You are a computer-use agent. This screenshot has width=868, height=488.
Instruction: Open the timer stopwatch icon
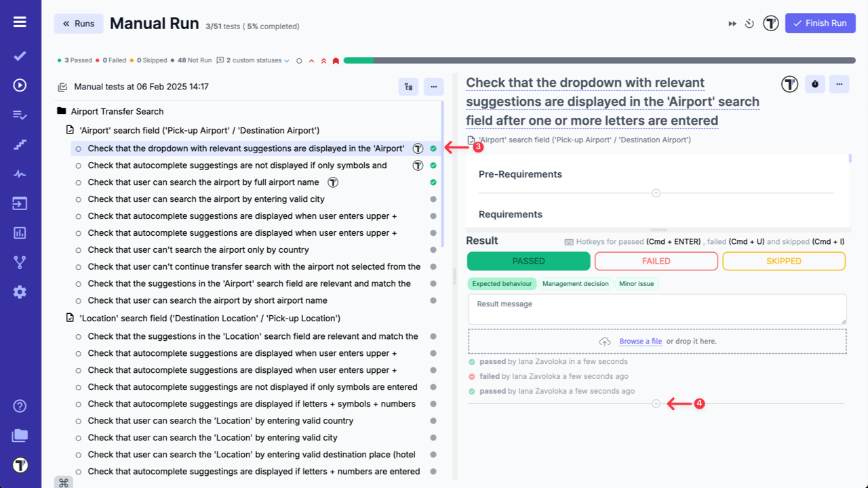point(749,23)
